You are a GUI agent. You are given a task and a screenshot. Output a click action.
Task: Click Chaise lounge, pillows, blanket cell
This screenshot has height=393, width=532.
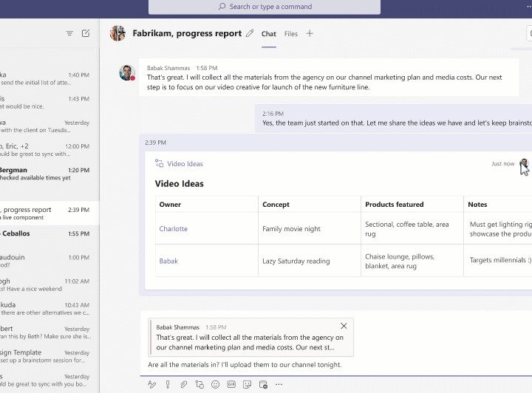tap(412, 261)
